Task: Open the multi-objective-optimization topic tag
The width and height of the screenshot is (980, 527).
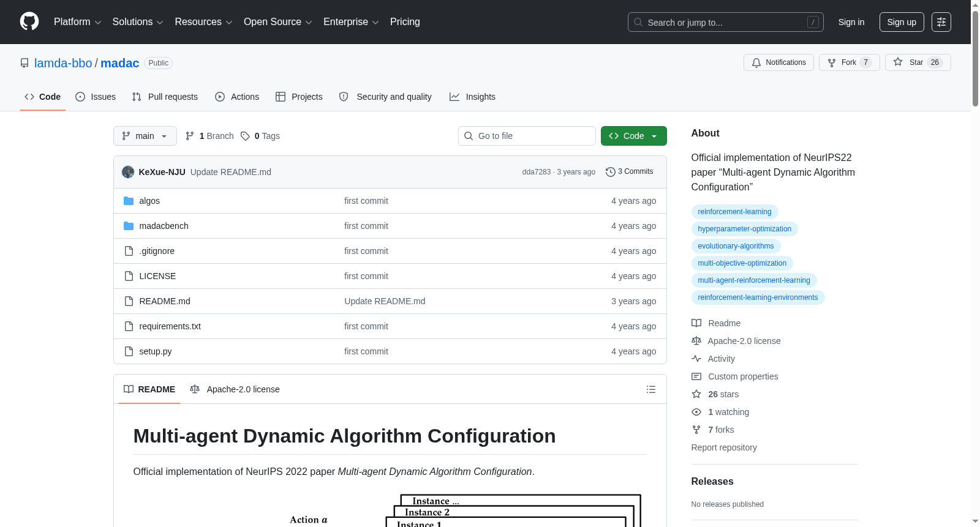Action: [x=742, y=263]
